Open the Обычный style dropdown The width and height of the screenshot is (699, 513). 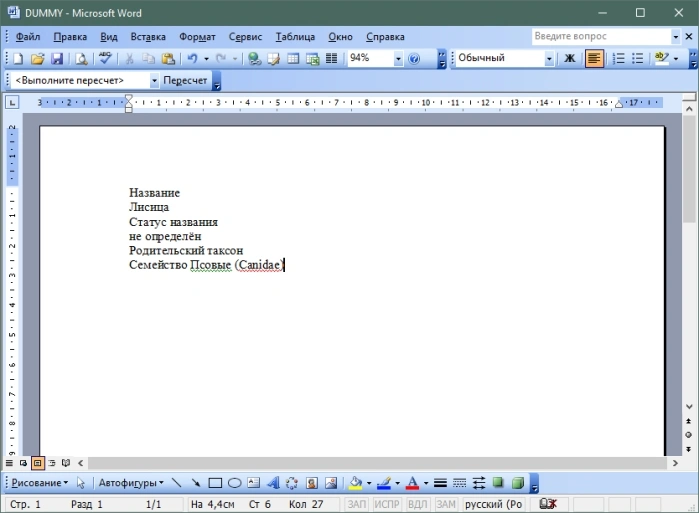click(x=549, y=58)
